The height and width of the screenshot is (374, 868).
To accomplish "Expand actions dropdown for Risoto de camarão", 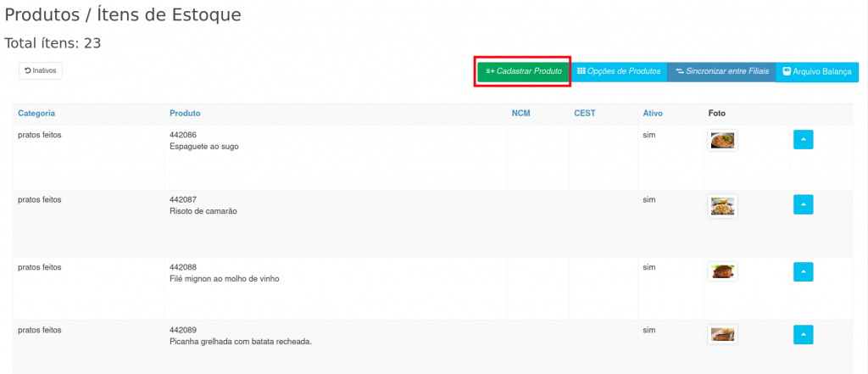I will (x=803, y=204).
